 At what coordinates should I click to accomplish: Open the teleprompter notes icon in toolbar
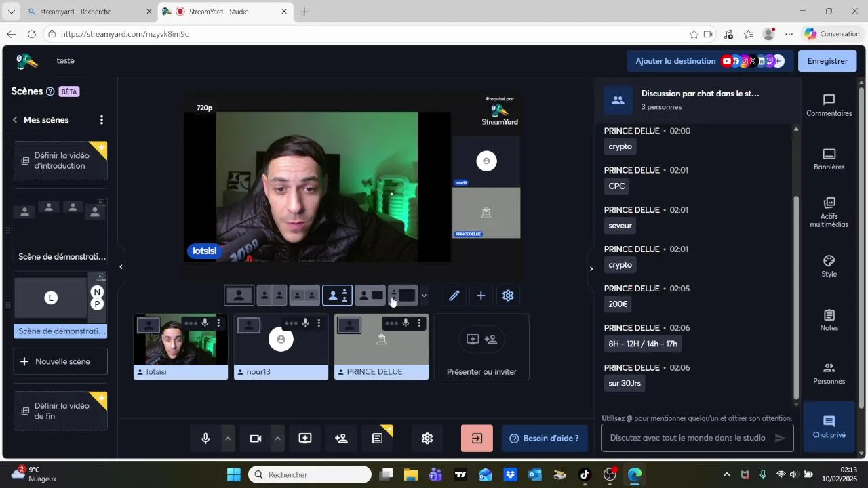[378, 439]
